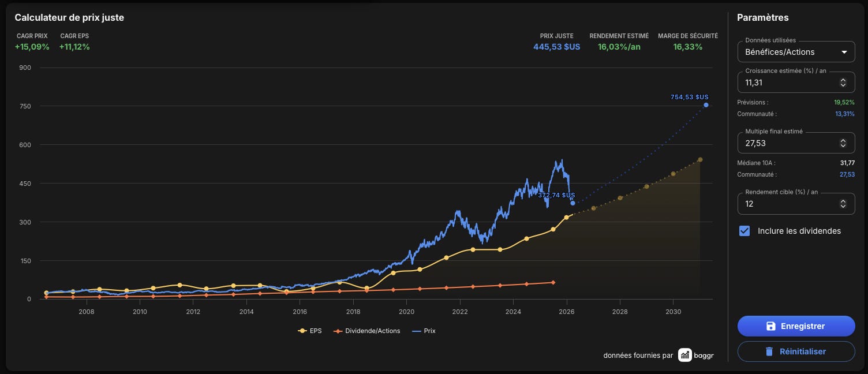Click the Multiple final estimé input field
This screenshot has width=868, height=374.
pyautogui.click(x=796, y=143)
